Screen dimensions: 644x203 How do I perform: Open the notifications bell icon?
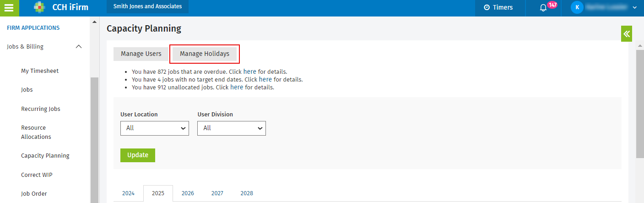coord(543,8)
